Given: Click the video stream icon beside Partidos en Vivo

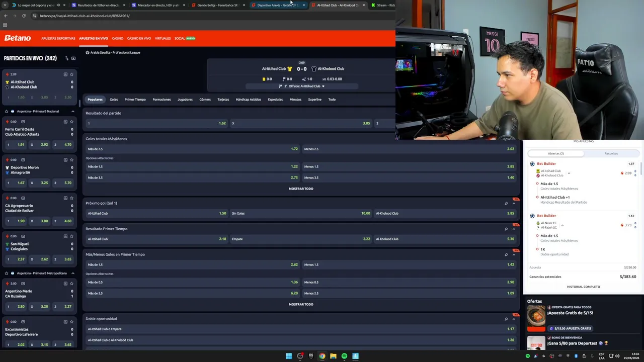Looking at the screenshot, I should 73,58.
